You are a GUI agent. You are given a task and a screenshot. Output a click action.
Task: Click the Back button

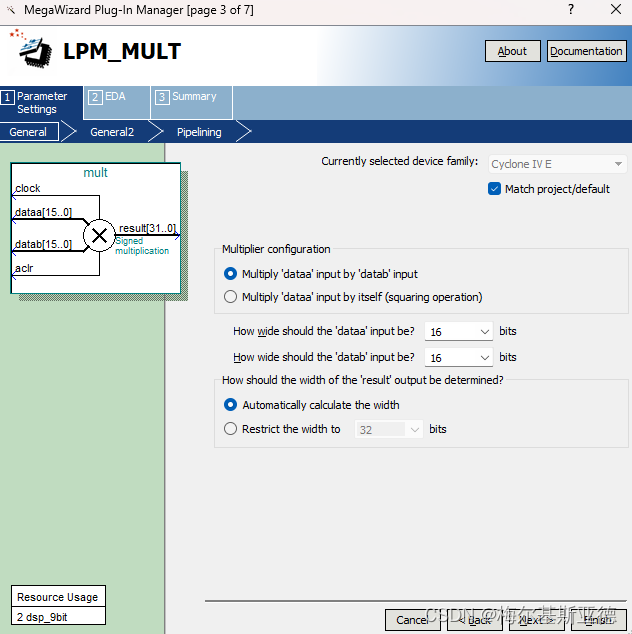pyautogui.click(x=475, y=620)
